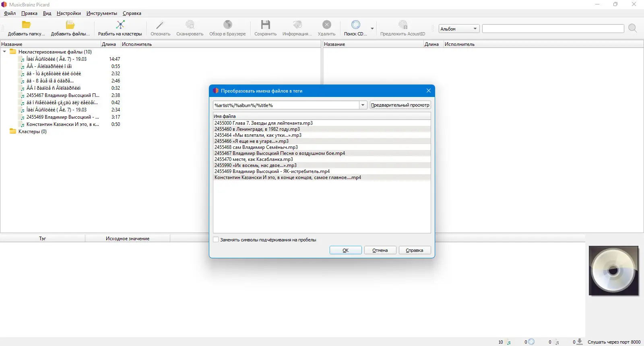Viewport: 644px width, 346px height.
Task: Select row '2455464 «Мы взлетали, как утки...».mp3'
Action: tap(322, 135)
